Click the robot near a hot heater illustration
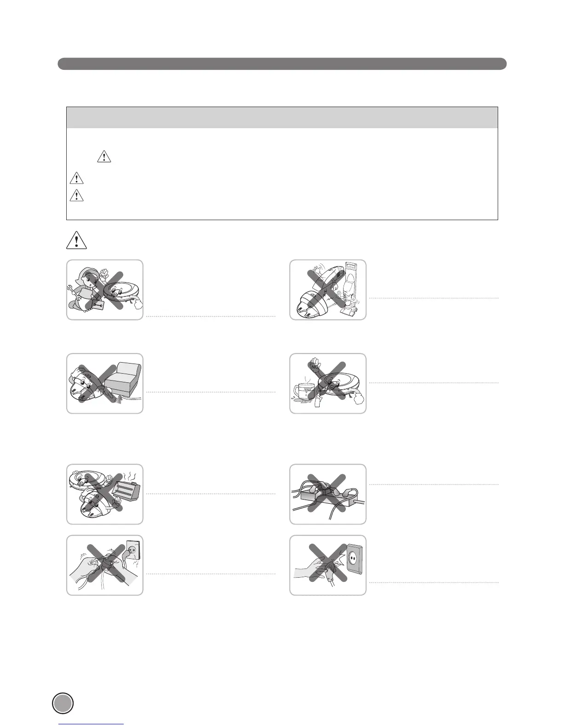 coord(105,495)
